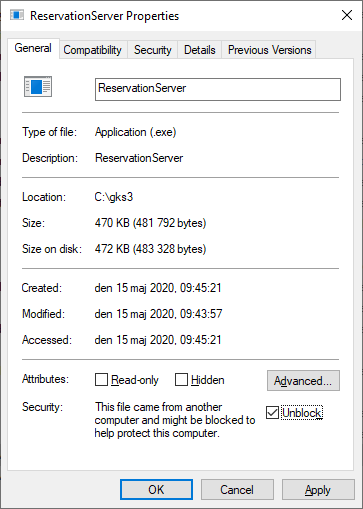Click the application icon in the title bar
Screen dimensions: 363x509
coord(17,15)
